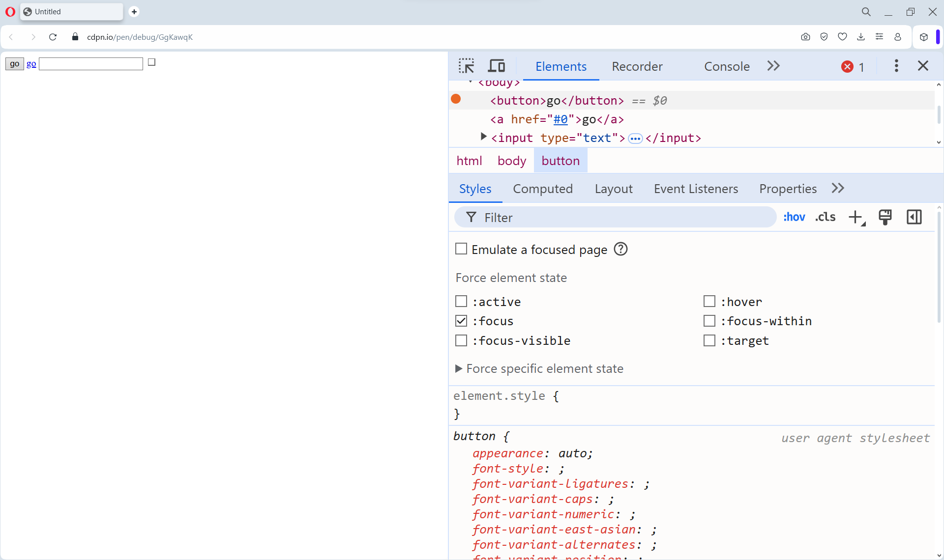This screenshot has width=944, height=560.
Task: Uncheck the :focus forced state checkbox
Action: tap(461, 321)
